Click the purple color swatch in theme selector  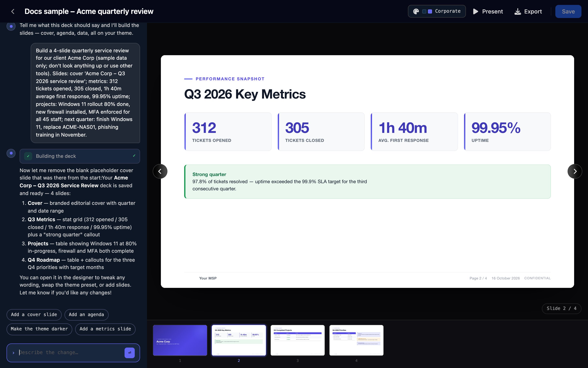click(430, 11)
